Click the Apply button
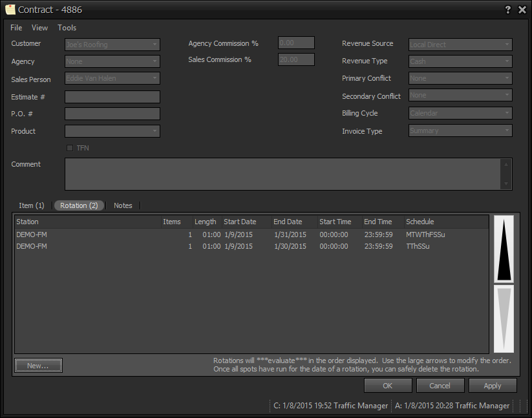 tap(493, 386)
